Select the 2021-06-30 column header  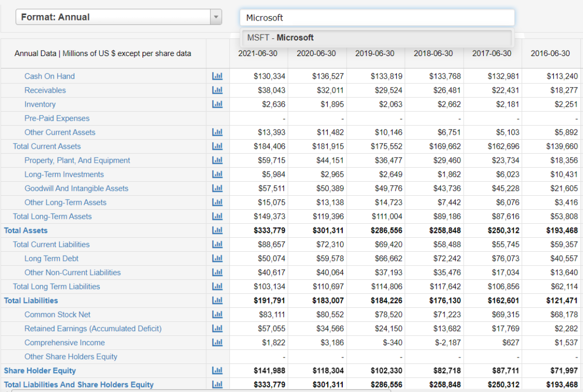tap(257, 53)
